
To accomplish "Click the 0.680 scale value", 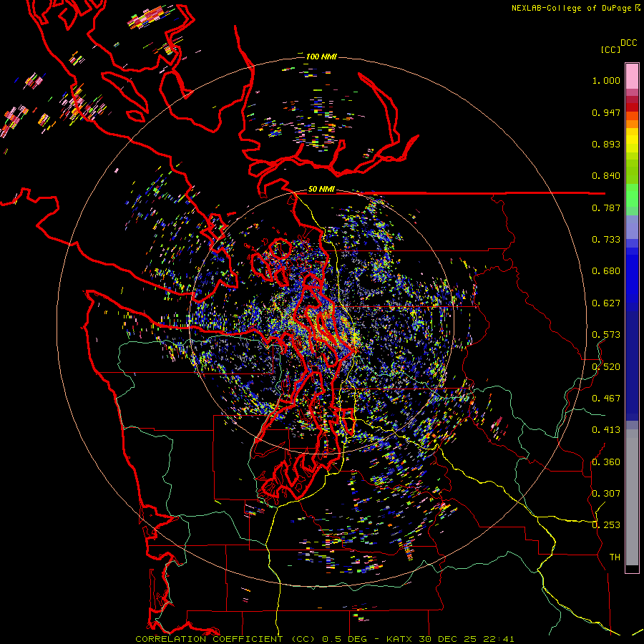I will pyautogui.click(x=606, y=271).
